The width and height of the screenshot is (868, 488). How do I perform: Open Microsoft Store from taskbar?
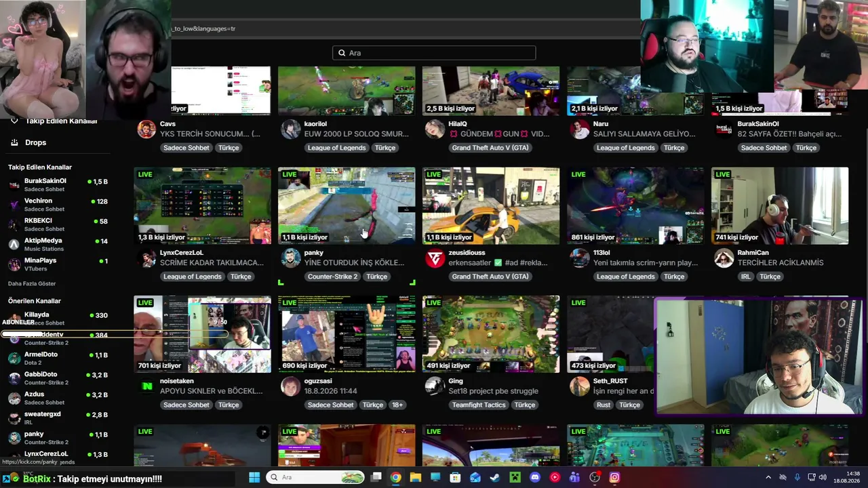pos(455,477)
